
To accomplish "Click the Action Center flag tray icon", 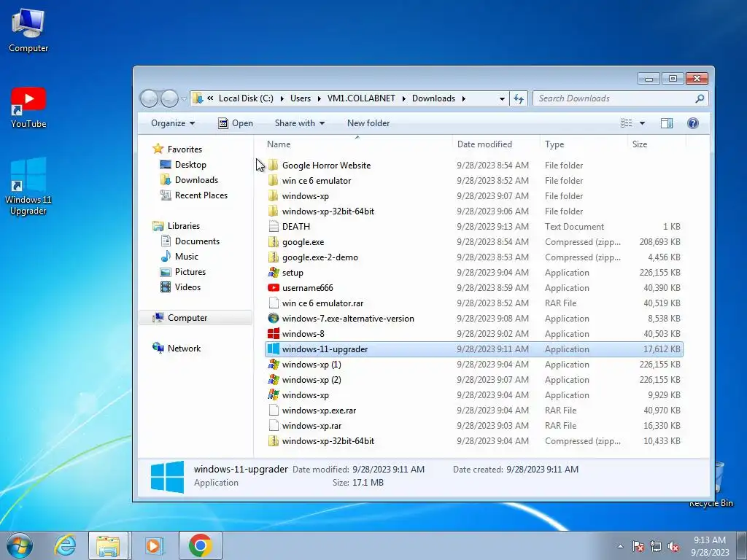I will [x=638, y=546].
